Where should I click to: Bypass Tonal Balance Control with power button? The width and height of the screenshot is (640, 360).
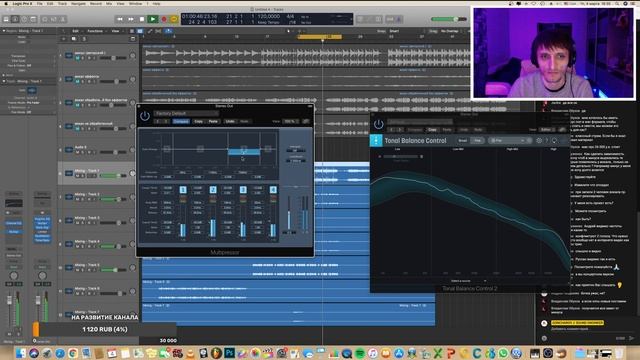pyautogui.click(x=378, y=124)
